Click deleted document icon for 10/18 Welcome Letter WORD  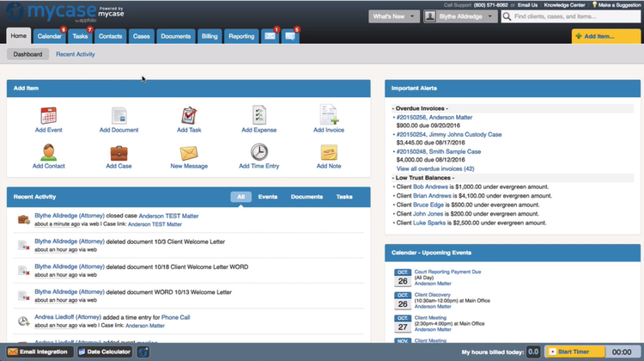(23, 271)
